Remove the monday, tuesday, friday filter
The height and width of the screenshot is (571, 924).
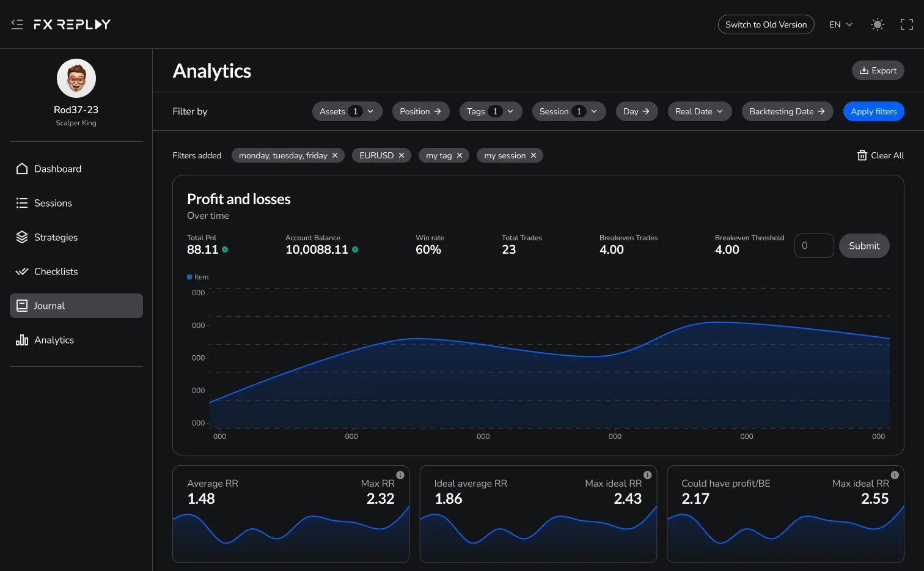[335, 155]
